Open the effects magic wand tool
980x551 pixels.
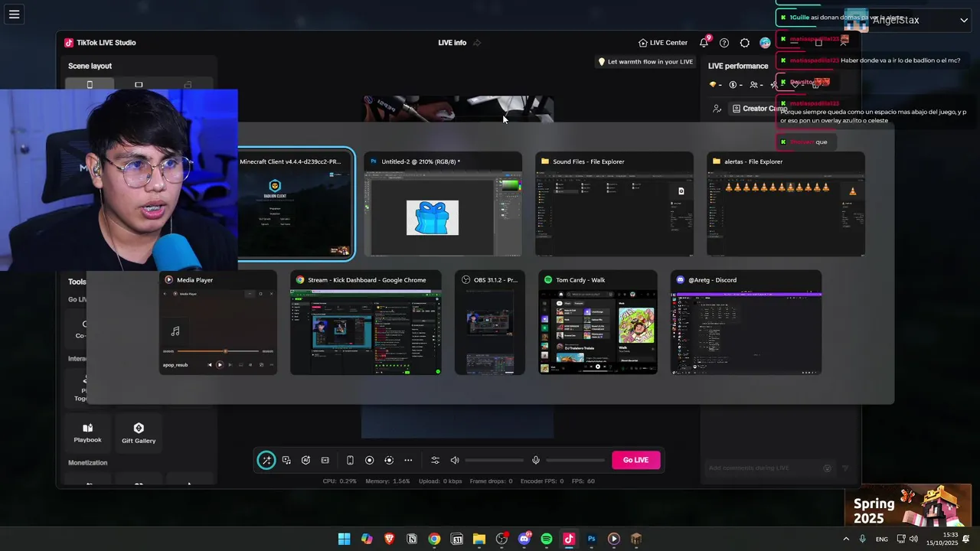(x=266, y=460)
